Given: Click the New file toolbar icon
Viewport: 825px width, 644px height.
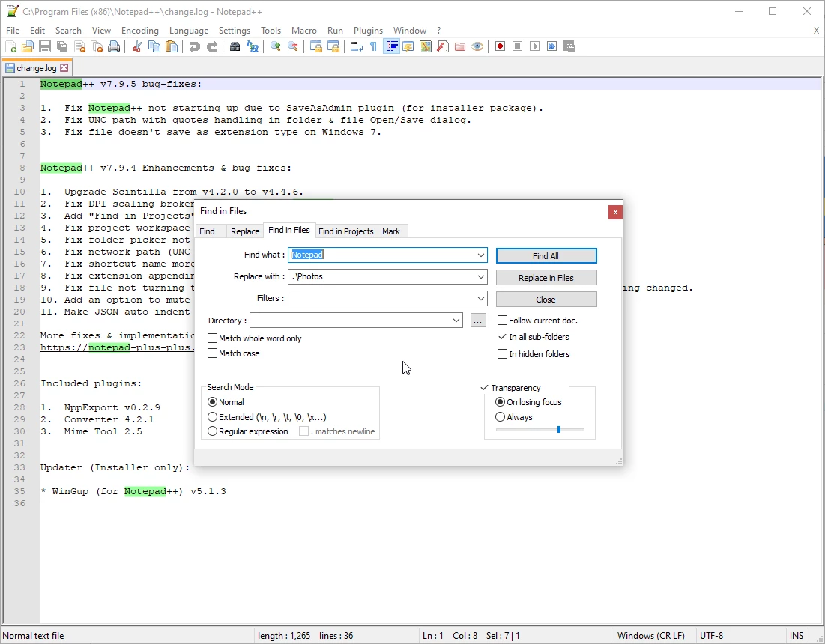Looking at the screenshot, I should pos(10,46).
